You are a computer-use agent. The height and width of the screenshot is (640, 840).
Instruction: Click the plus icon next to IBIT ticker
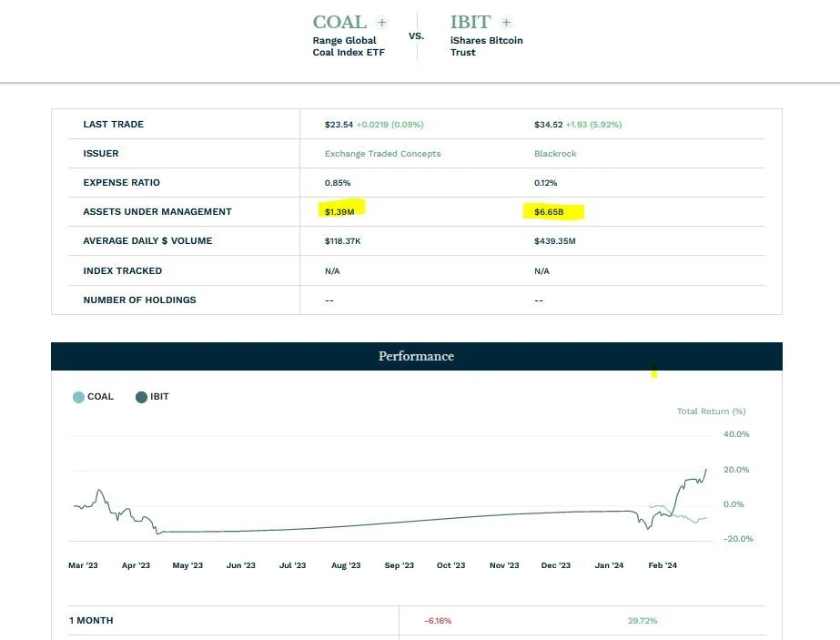504,22
